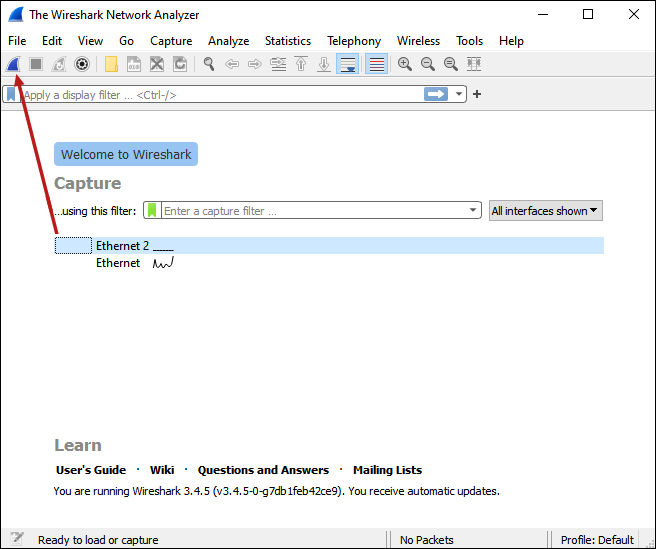Go to the previous packet arrow
The height and width of the screenshot is (549, 656).
[x=232, y=64]
